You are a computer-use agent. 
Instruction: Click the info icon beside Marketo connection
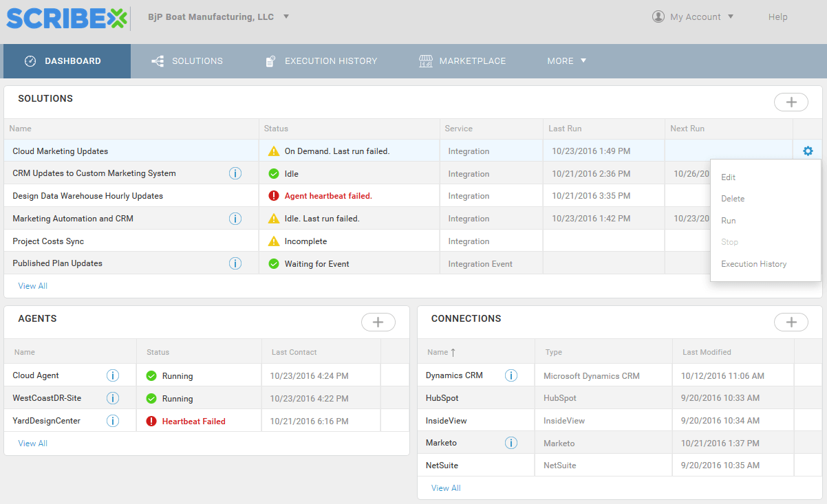pos(511,443)
